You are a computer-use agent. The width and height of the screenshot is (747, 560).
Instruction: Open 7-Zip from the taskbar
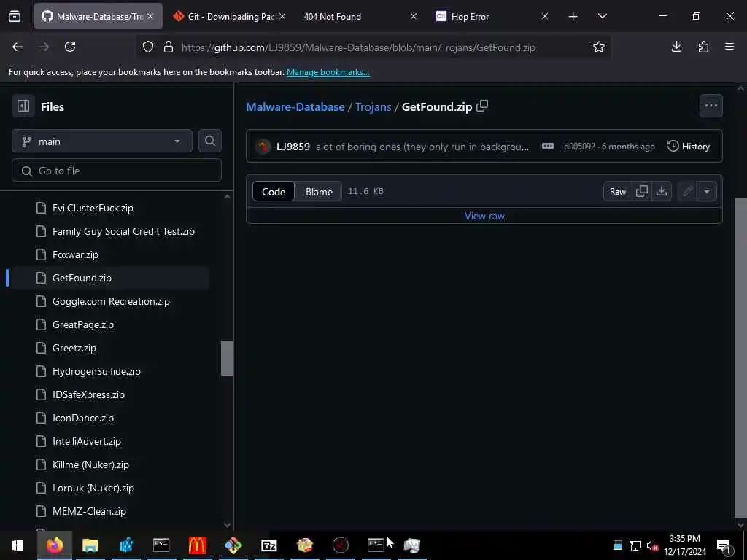(x=268, y=545)
